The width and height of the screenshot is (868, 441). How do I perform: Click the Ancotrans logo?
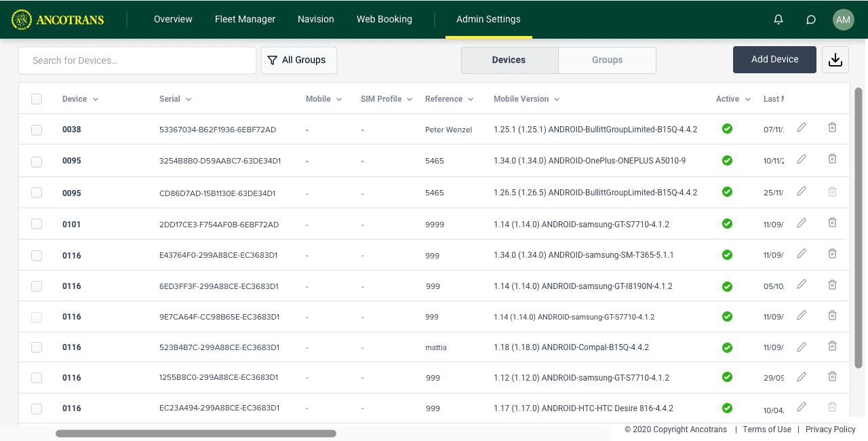point(58,20)
